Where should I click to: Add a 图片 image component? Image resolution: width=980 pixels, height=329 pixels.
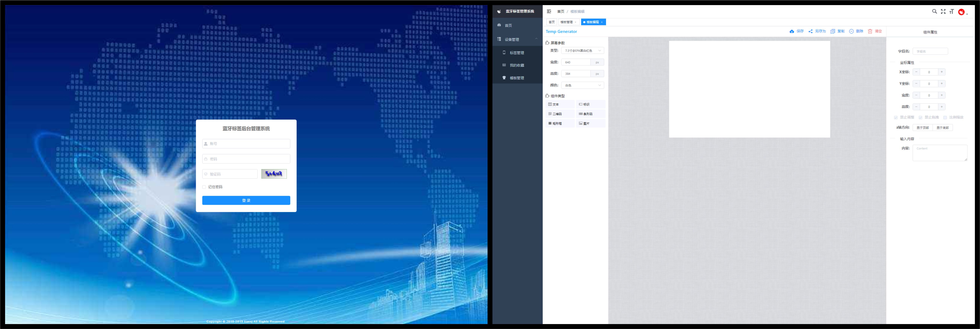pyautogui.click(x=590, y=123)
